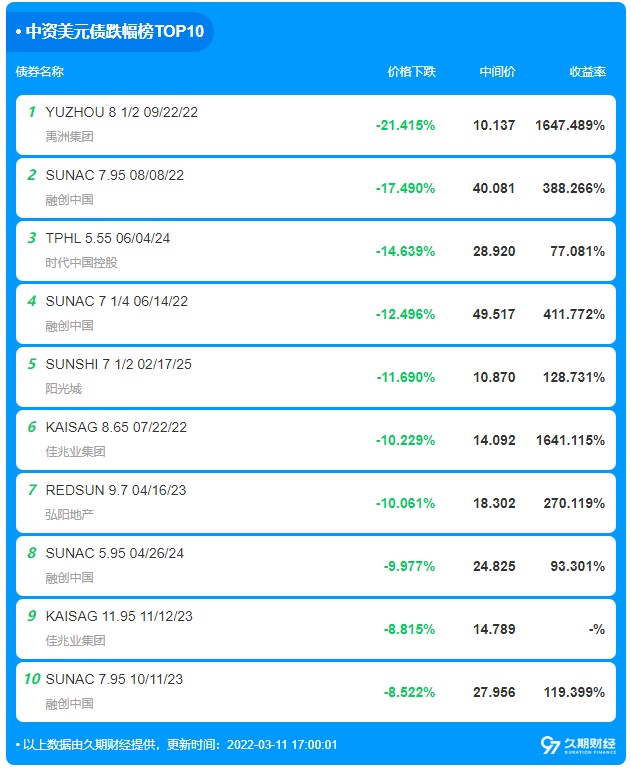The image size is (631, 769).
Task: Click the 中间价 column header
Action: 497,72
